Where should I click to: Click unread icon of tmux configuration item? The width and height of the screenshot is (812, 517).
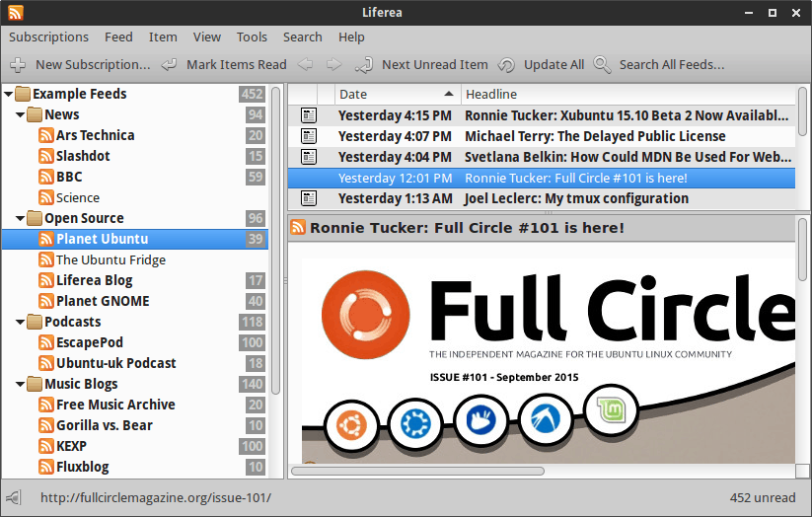coord(309,198)
